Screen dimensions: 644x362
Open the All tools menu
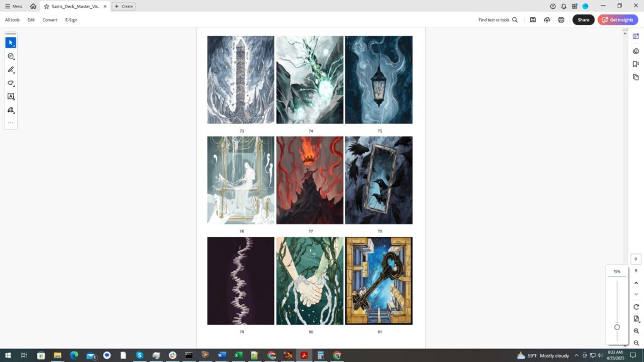[x=12, y=20]
